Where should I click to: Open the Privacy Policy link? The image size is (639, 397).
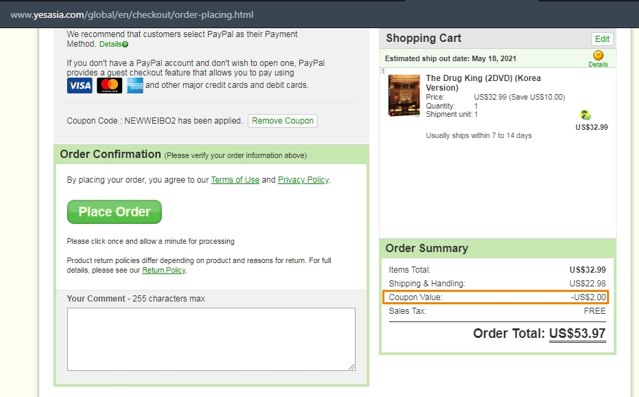pos(303,180)
